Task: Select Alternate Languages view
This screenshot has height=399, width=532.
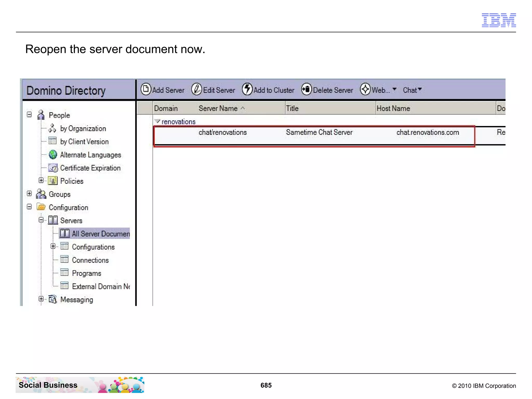Action: tap(91, 155)
